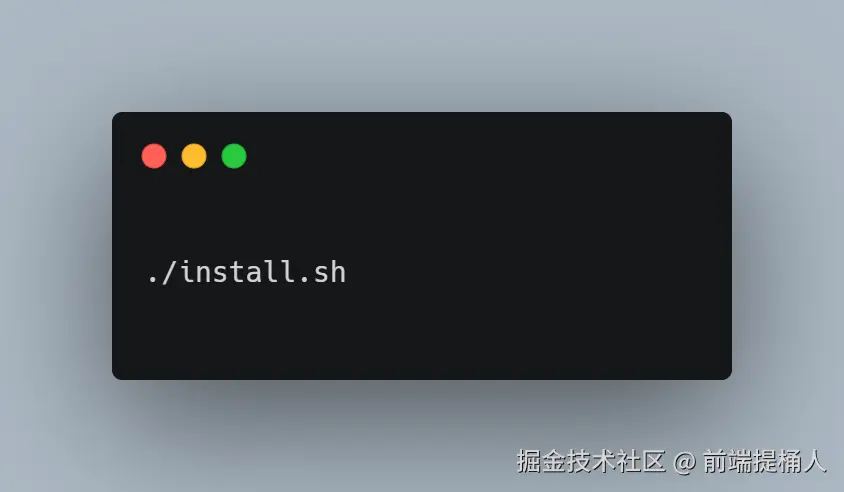Image resolution: width=844 pixels, height=492 pixels.
Task: Click the gray background above the terminal window
Action: [x=422, y=54]
